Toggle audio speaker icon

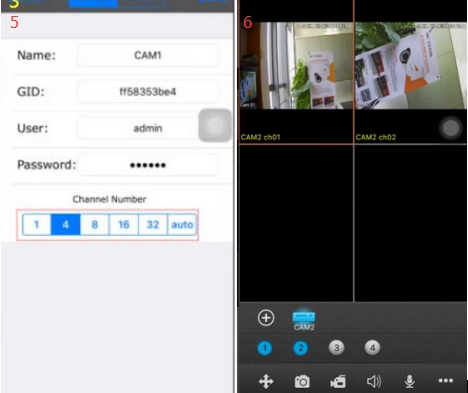point(374,381)
